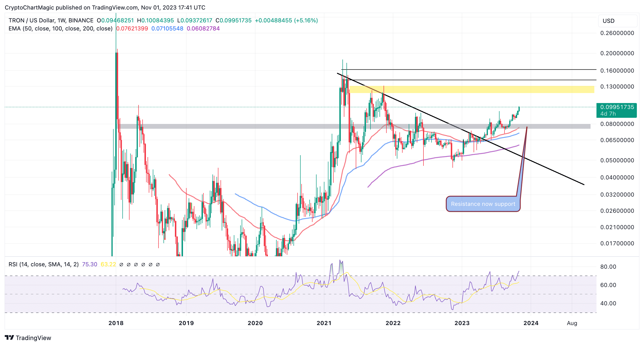Click the TradingView logo icon
Image resolution: width=644 pixels, height=346 pixels.
9,337
